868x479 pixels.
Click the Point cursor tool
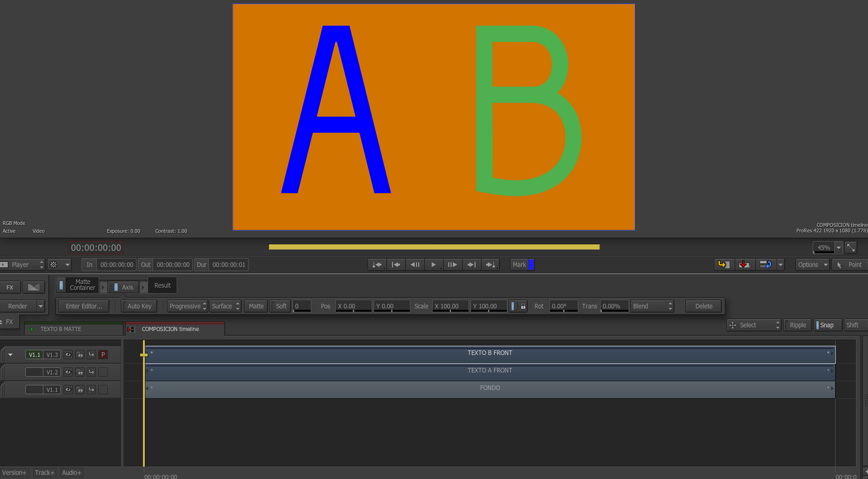click(850, 265)
